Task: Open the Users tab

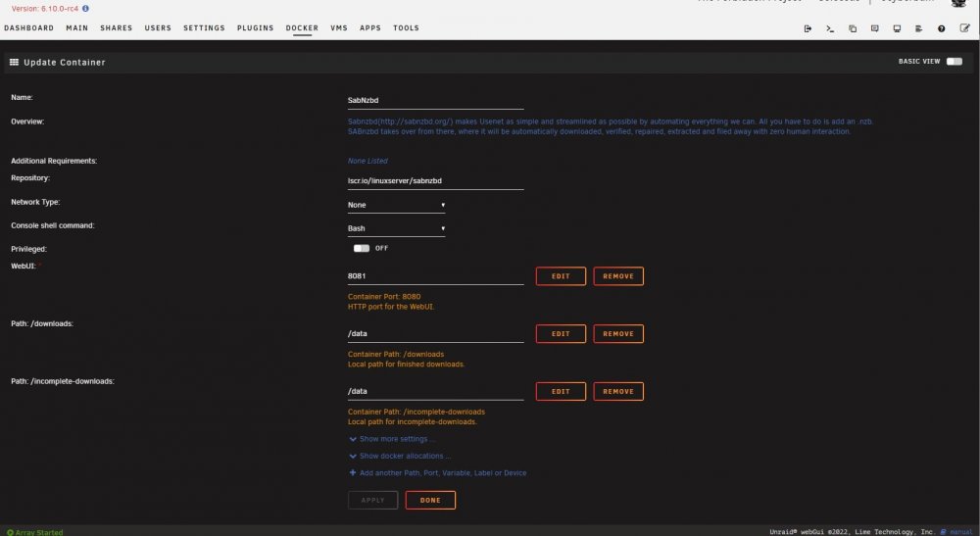Action: 158,28
